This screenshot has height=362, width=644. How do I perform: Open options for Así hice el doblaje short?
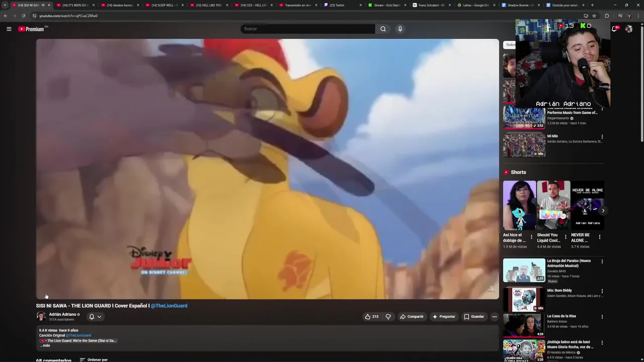531,237
